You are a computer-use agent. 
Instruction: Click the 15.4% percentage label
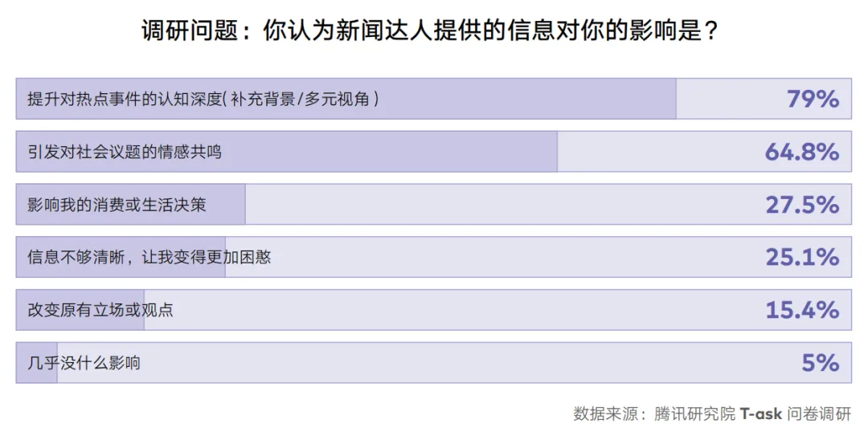tap(803, 310)
